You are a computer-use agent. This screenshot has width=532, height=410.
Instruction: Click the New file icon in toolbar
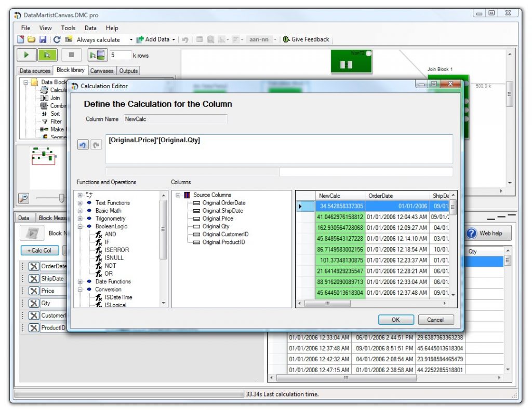click(21, 39)
